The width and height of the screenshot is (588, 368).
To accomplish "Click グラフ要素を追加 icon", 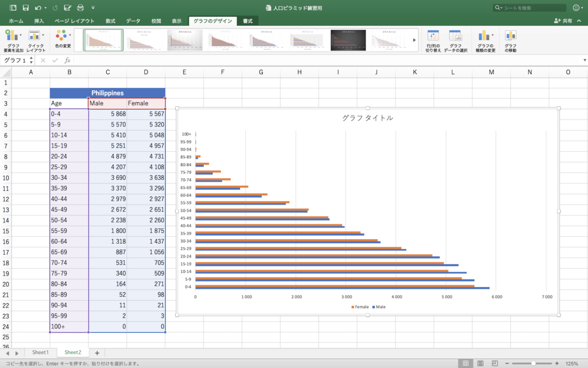I will pyautogui.click(x=13, y=40).
